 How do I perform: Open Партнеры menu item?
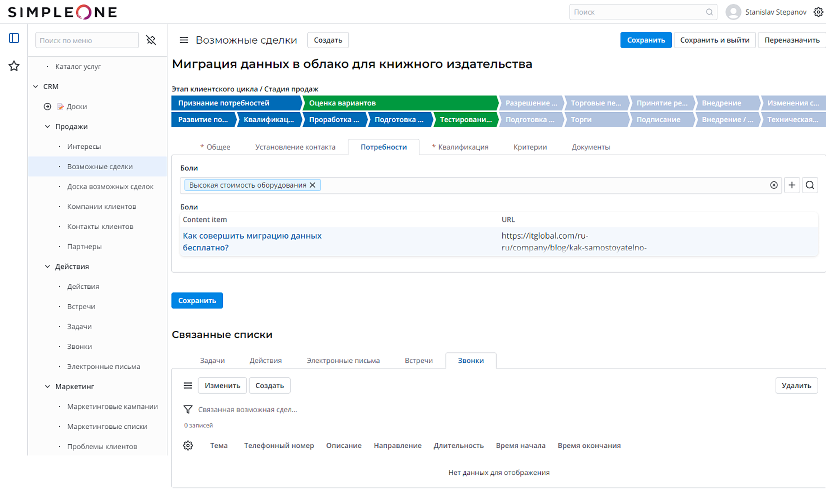(85, 246)
